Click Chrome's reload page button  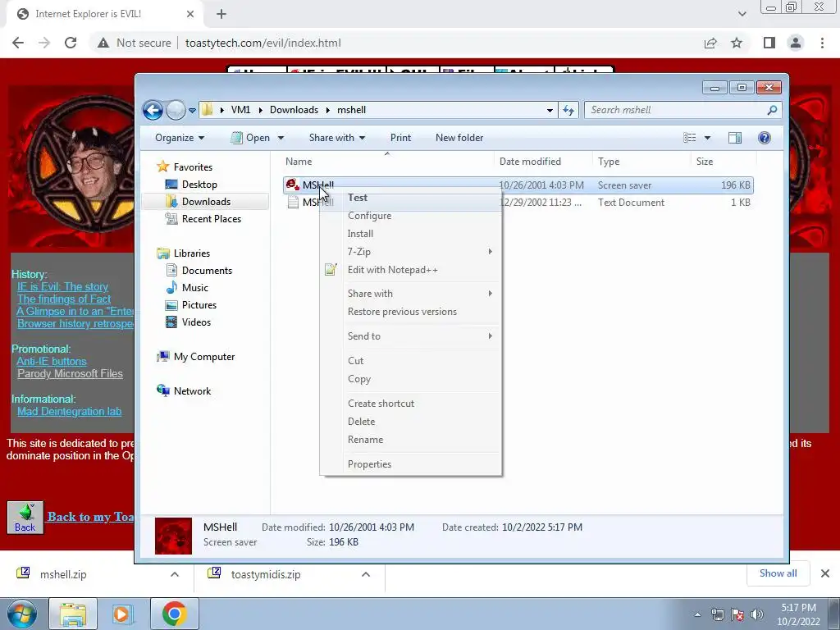click(71, 43)
